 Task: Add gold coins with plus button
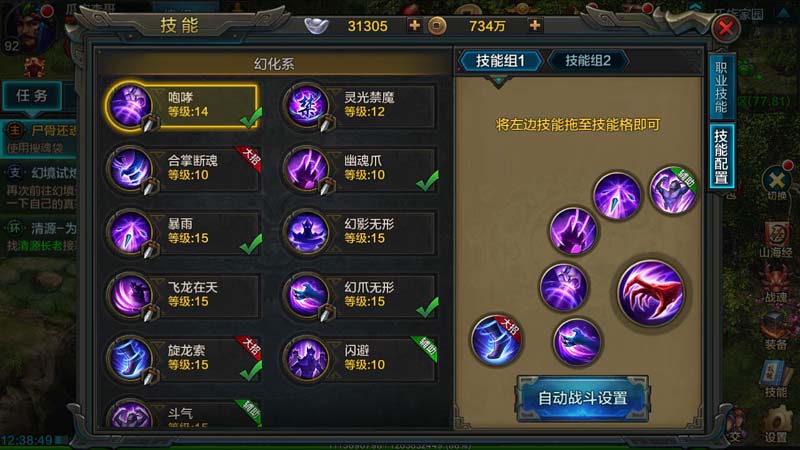coord(535,25)
